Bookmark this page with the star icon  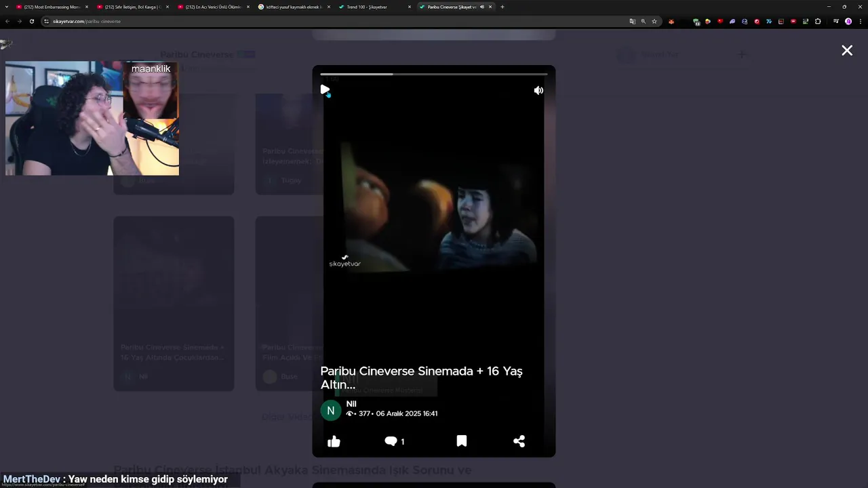click(x=654, y=21)
